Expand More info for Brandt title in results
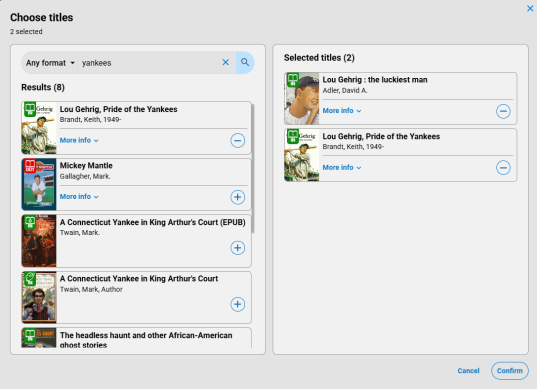 tap(79, 140)
